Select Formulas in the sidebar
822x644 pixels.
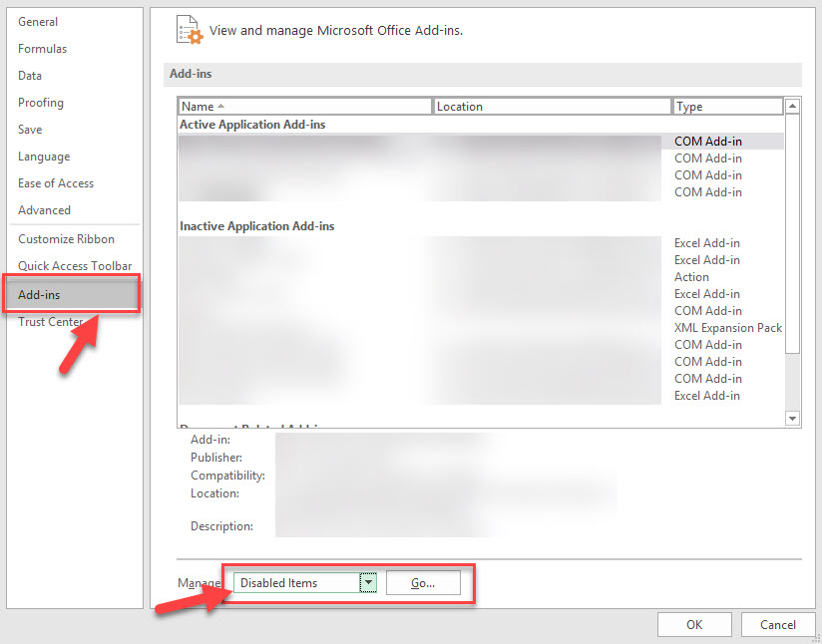(x=43, y=49)
